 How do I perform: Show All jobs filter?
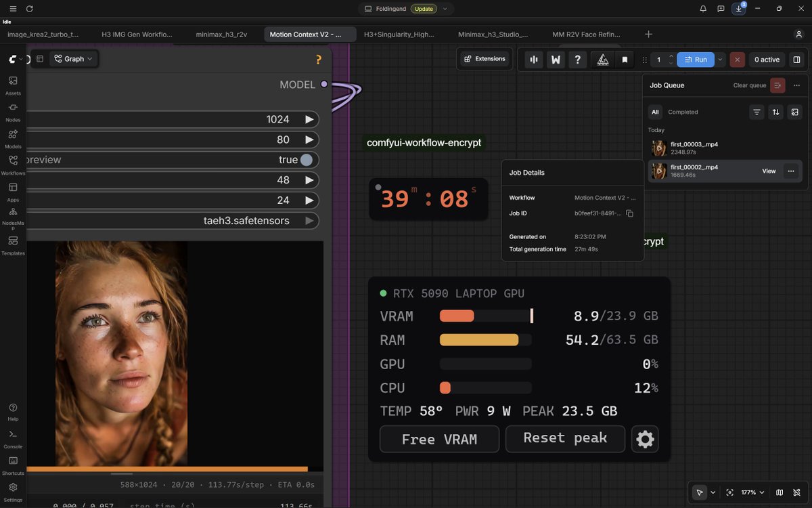coord(655,112)
